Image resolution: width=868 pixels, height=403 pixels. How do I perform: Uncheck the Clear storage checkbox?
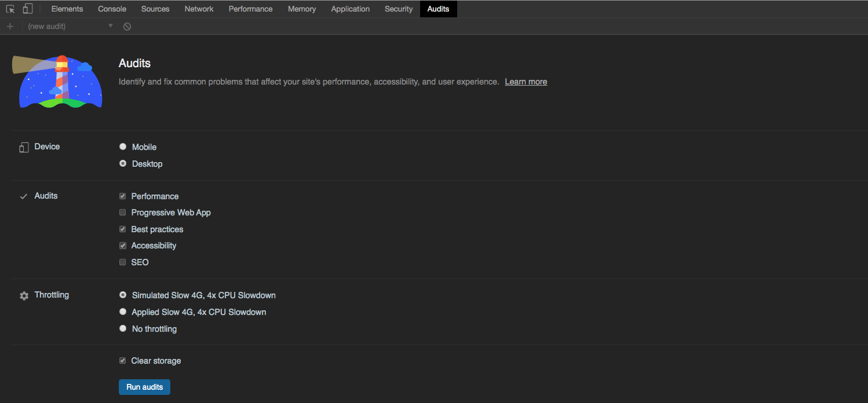[x=122, y=361]
